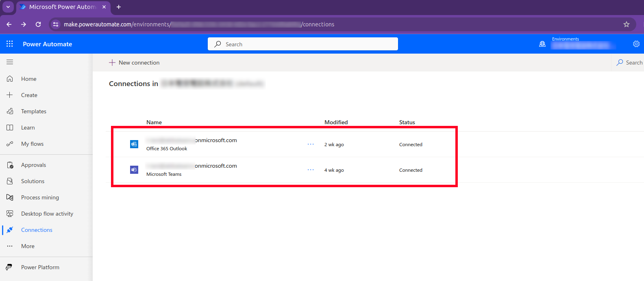Click the magnifier icon beside the right-hand Search
This screenshot has height=281, width=644.
point(620,63)
